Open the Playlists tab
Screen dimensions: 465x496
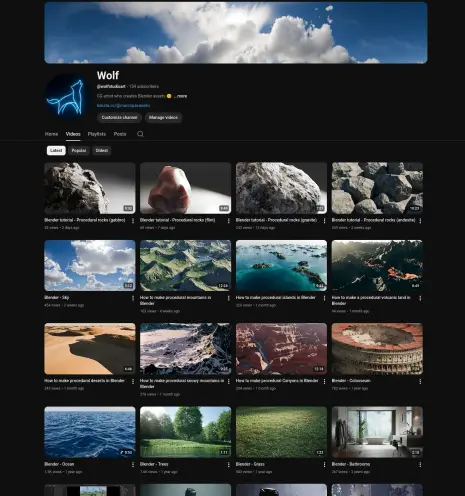97,134
